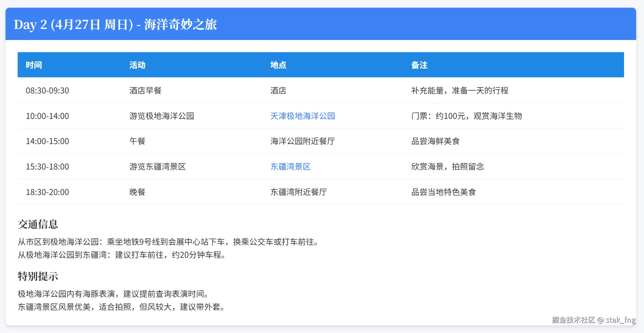This screenshot has height=333, width=644.
Task: Click the 时间 column header
Action: tap(34, 65)
